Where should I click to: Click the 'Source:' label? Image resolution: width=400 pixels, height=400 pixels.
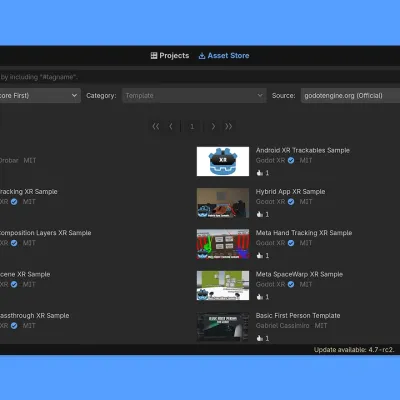(x=284, y=96)
